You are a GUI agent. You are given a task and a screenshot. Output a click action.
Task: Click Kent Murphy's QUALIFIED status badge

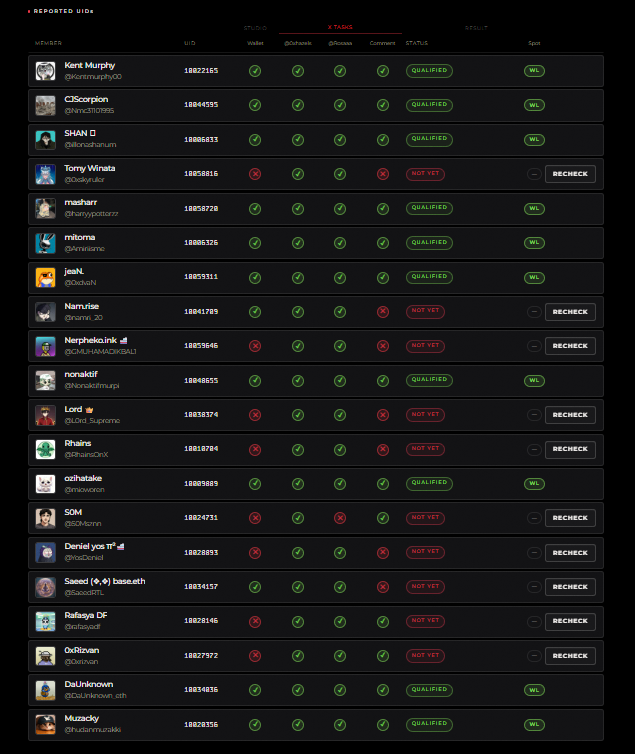tap(429, 71)
